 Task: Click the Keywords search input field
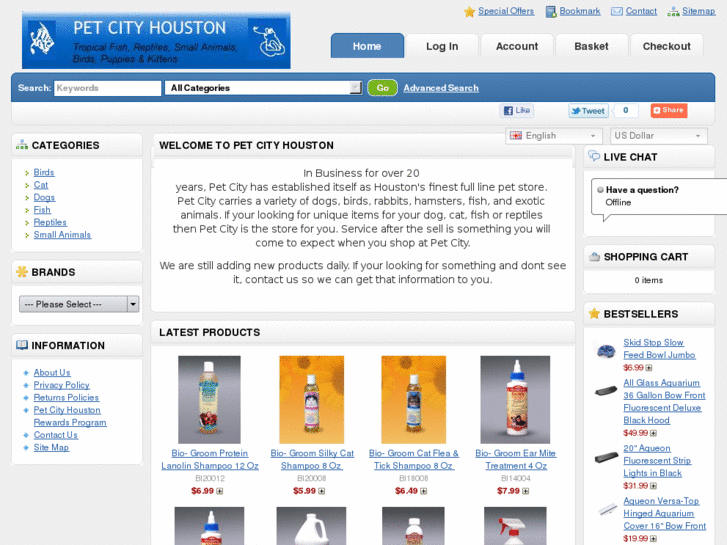tap(108, 88)
